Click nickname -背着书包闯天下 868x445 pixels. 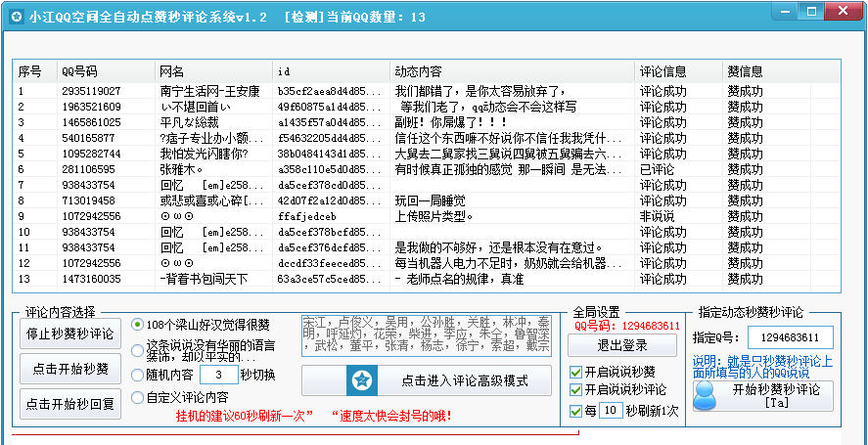204,280
